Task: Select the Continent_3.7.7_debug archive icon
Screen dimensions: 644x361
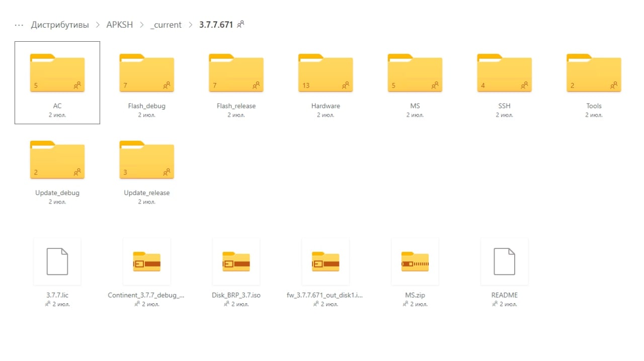Action: 146,261
